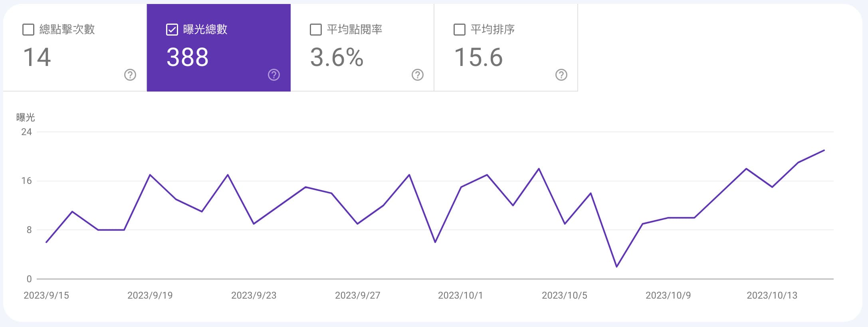Image resolution: width=868 pixels, height=327 pixels.
Task: Click the 平均點閱率 card title
Action: (x=355, y=30)
